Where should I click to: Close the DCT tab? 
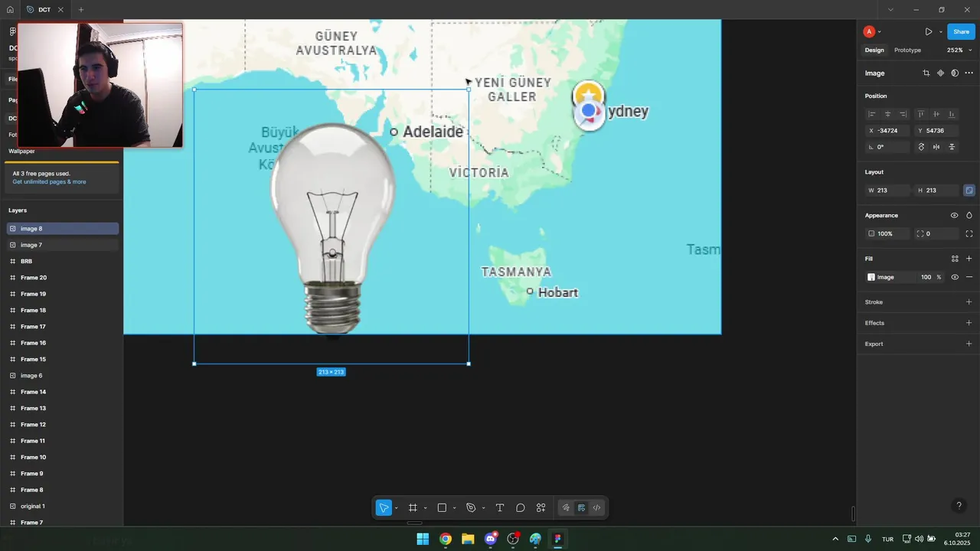(x=60, y=10)
